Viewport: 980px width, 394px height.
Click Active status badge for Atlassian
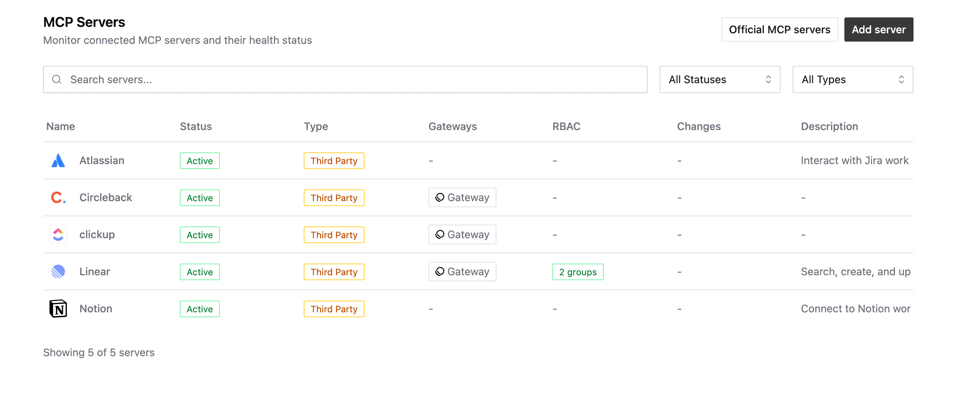point(199,161)
